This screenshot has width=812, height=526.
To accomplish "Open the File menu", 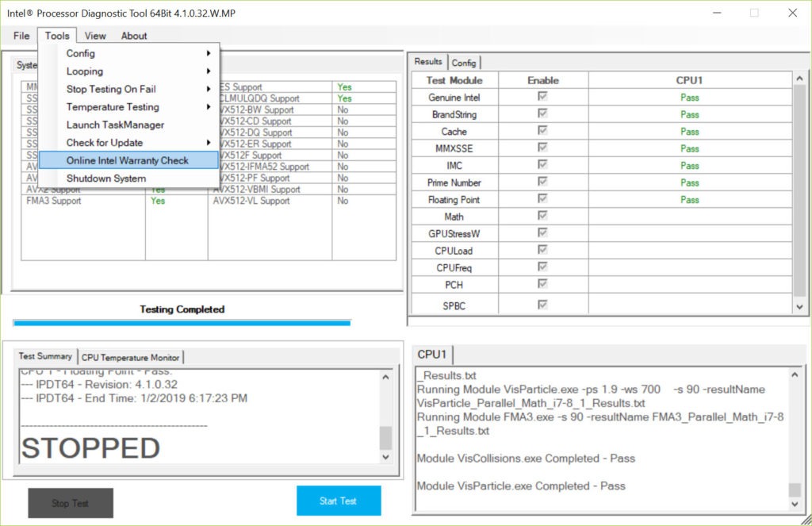I will click(x=21, y=36).
